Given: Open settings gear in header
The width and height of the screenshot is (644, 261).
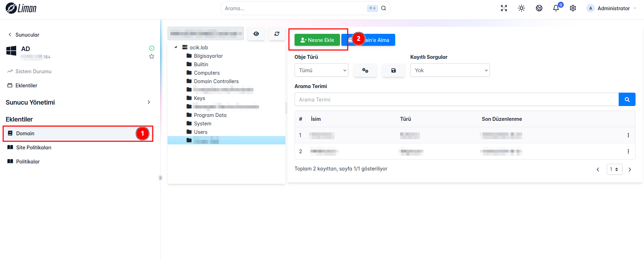Looking at the screenshot, I should (x=573, y=8).
